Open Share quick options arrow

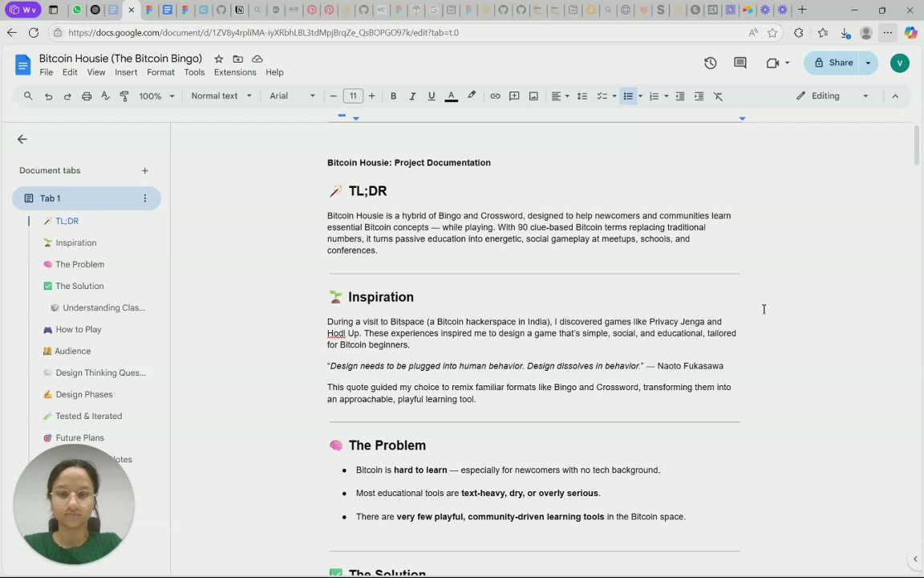tap(868, 63)
